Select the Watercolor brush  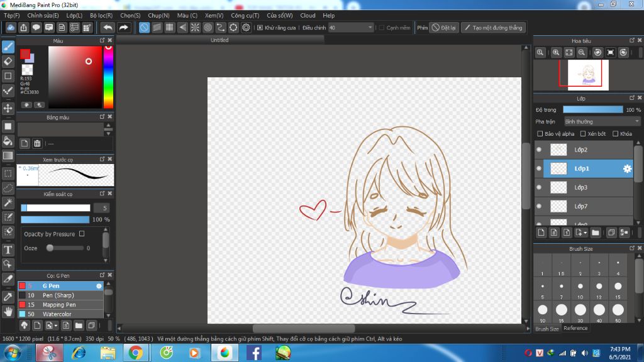60,314
